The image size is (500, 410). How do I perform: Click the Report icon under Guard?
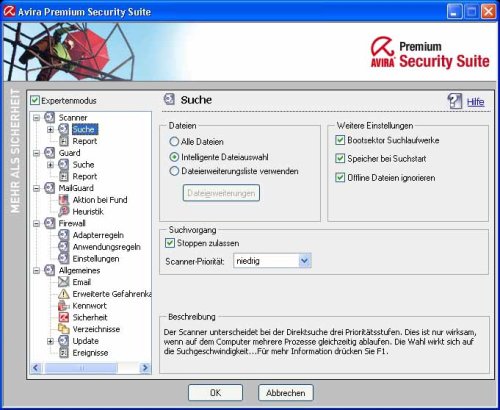click(x=63, y=176)
